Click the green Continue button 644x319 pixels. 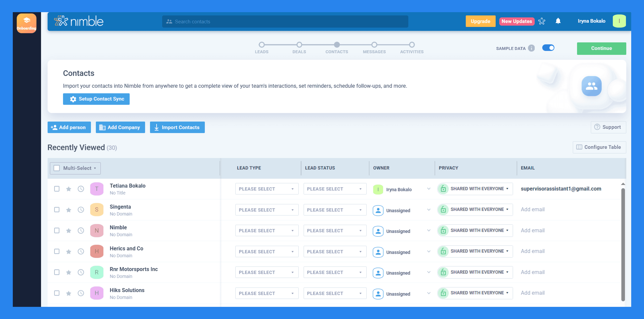(x=601, y=48)
